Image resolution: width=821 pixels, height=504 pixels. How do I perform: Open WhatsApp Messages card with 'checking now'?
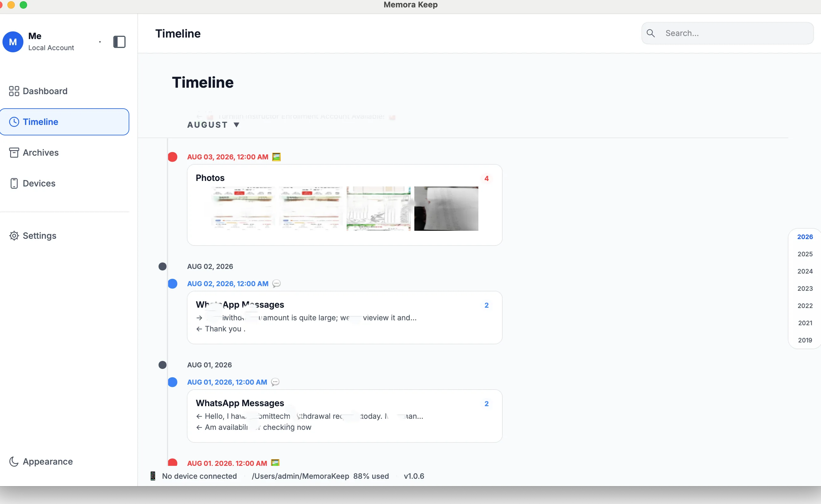coord(344,416)
